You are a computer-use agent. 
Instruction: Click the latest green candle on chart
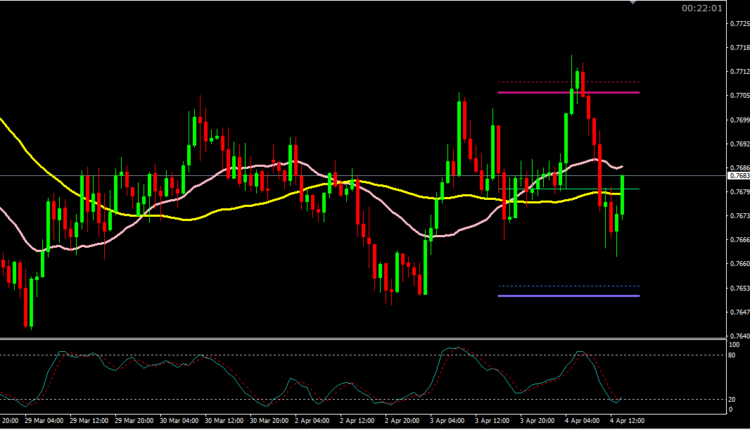tap(623, 195)
